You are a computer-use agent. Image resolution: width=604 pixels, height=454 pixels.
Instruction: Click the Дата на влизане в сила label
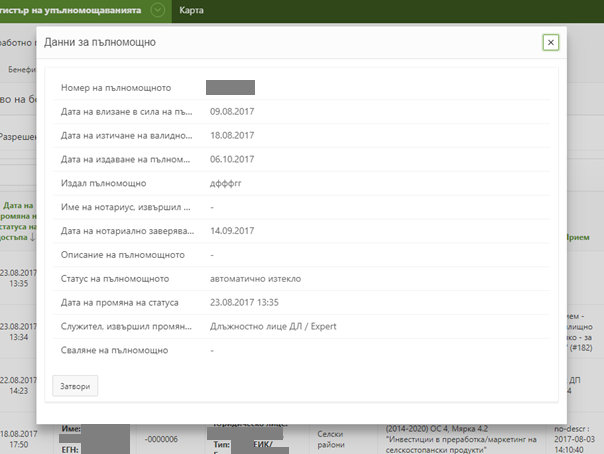pyautogui.click(x=126, y=112)
